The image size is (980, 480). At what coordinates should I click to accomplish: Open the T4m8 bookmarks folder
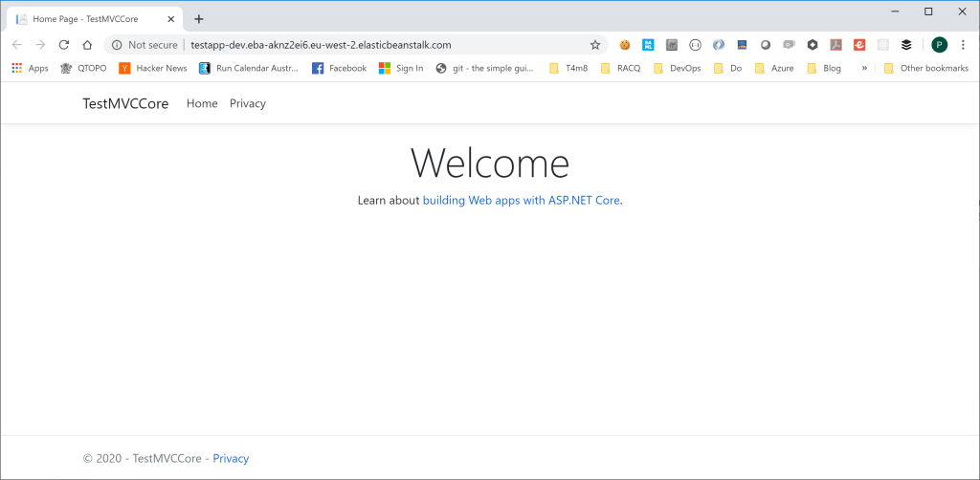[568, 68]
